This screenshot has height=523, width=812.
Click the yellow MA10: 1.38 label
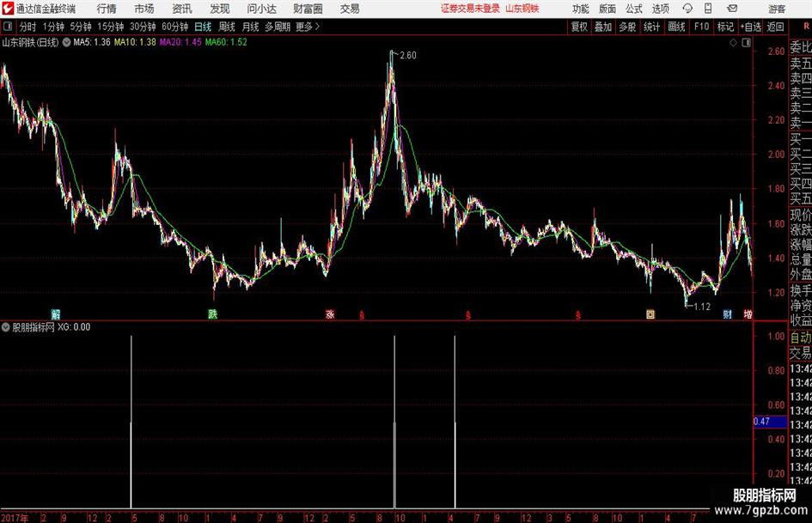tap(135, 42)
